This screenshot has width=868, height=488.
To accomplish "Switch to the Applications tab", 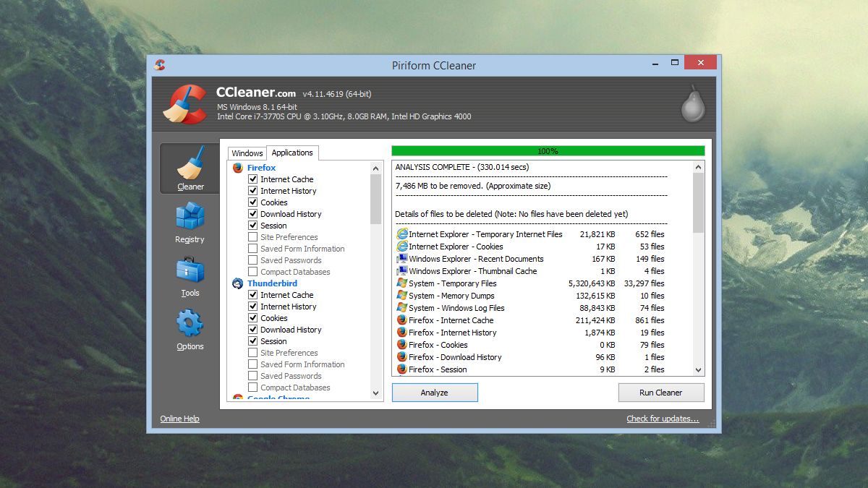I will (x=292, y=153).
